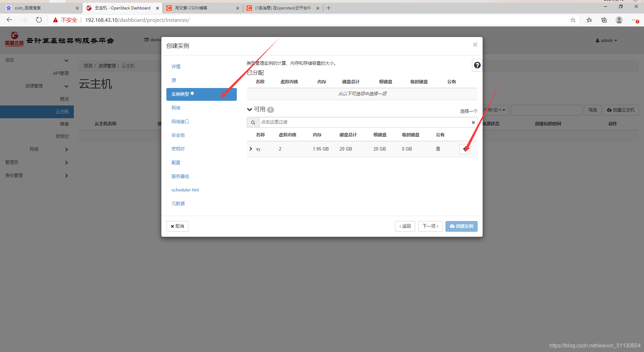This screenshot has height=352, width=644.
Task: Click the 筛选 button
Action: [592, 110]
